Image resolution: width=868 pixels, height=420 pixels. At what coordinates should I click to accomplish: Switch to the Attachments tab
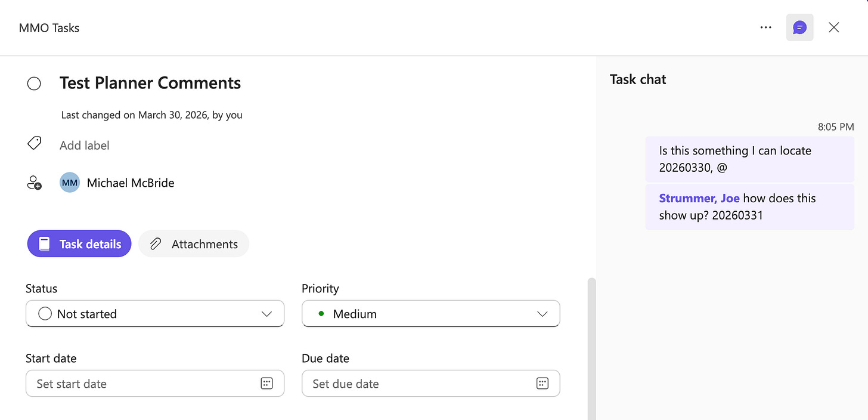[194, 244]
